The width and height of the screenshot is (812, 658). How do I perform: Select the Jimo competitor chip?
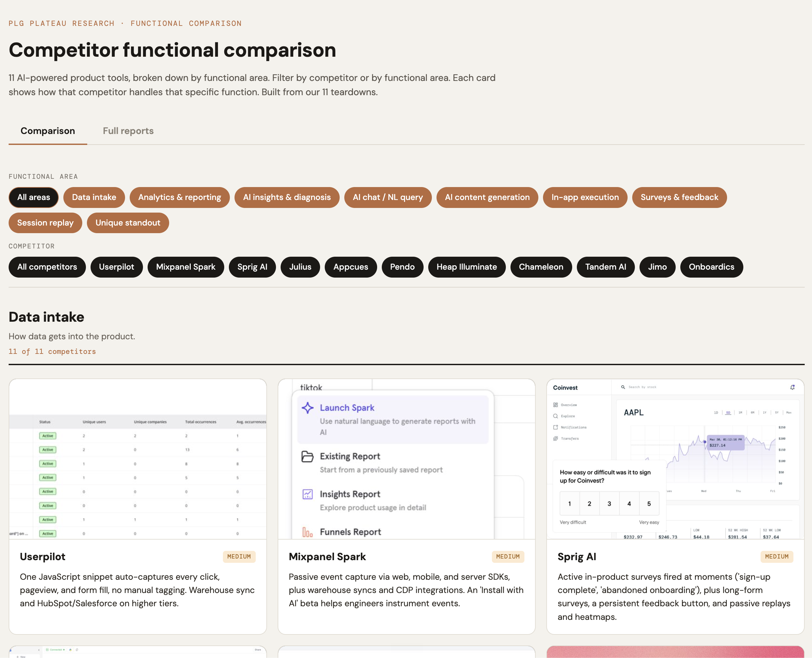[x=657, y=267]
